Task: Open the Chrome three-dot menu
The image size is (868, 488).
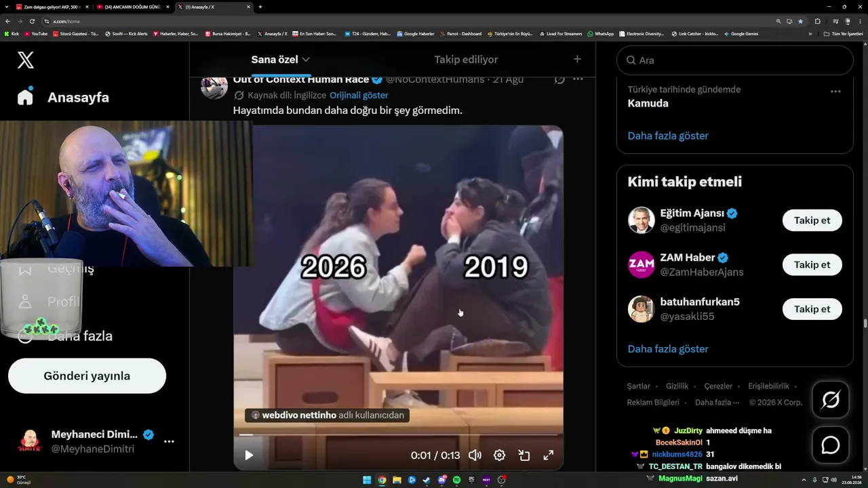Action: click(x=859, y=21)
